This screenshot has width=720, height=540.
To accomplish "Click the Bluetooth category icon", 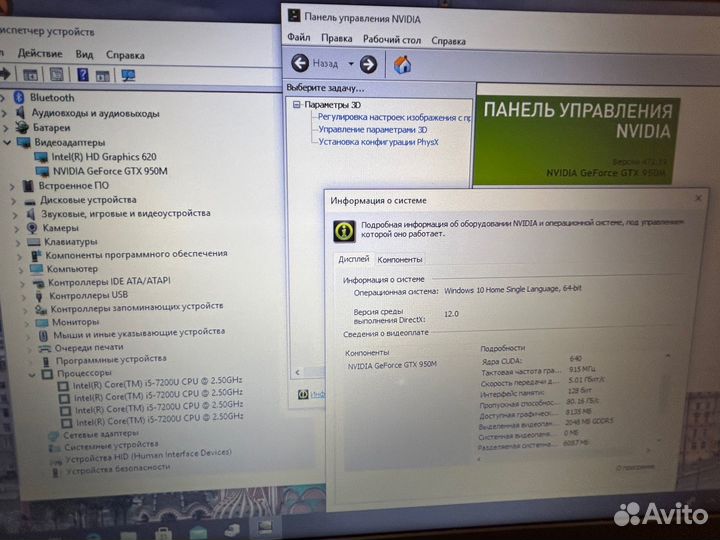I will (x=19, y=97).
